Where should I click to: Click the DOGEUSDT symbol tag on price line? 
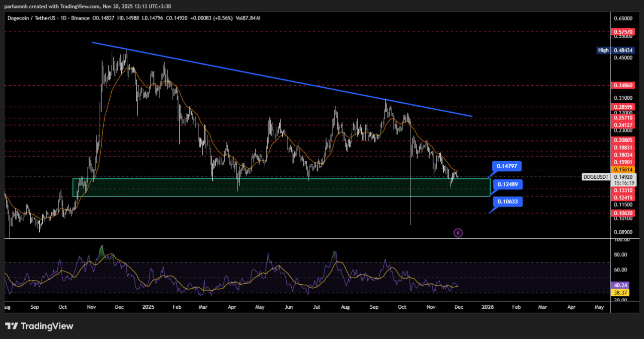click(596, 177)
